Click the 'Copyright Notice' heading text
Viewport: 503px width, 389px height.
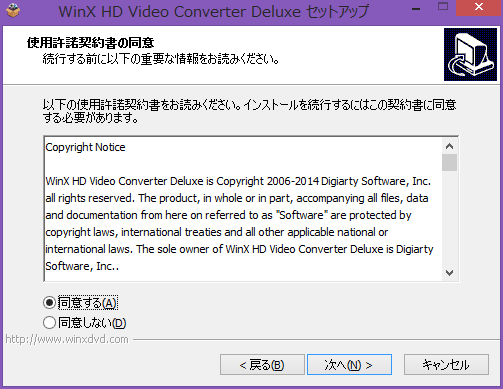[85, 147]
